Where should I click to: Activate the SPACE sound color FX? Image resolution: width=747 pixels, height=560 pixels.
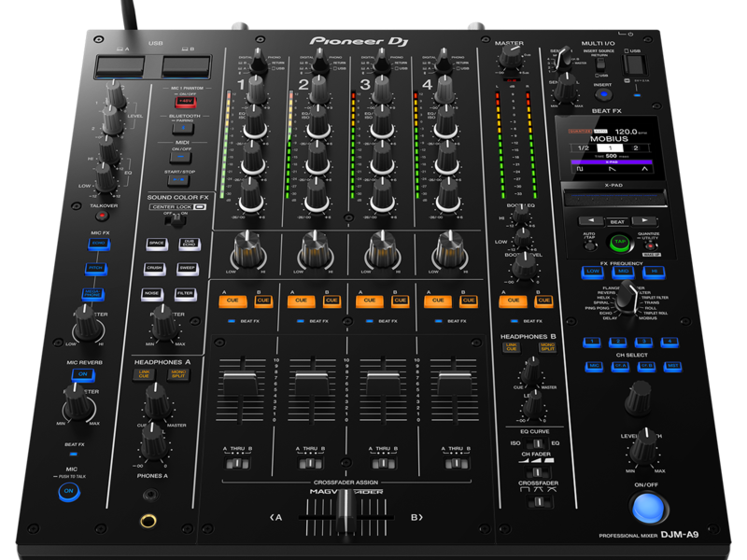coord(157,244)
